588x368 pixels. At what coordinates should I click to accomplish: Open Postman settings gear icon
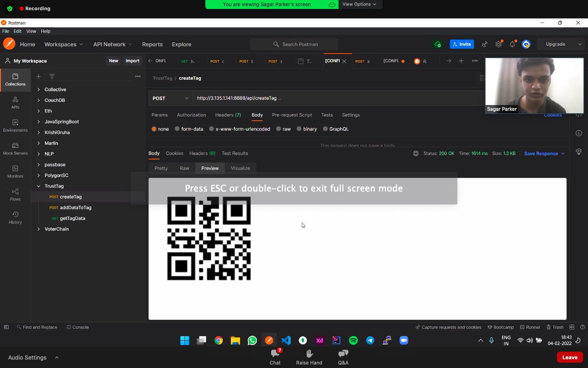pos(498,44)
